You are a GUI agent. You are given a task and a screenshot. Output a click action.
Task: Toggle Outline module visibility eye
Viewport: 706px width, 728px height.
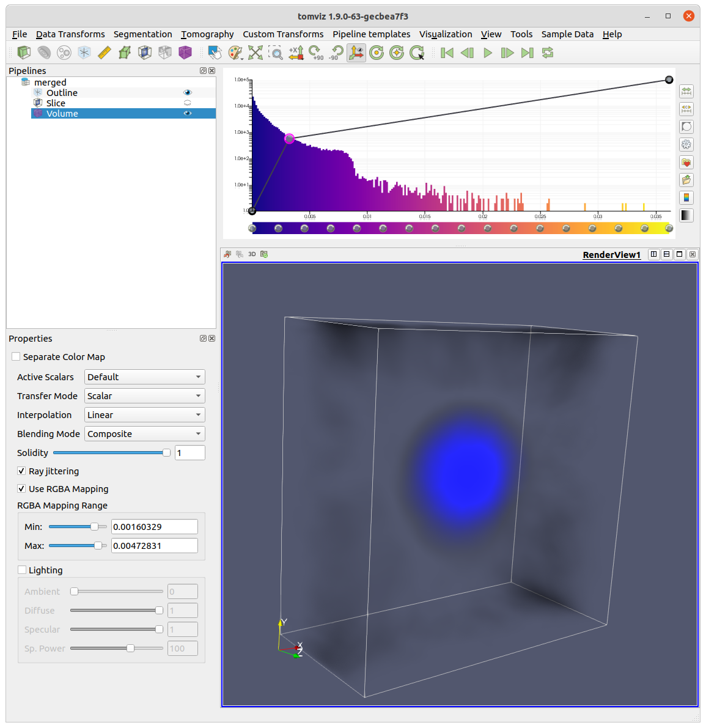tap(188, 92)
